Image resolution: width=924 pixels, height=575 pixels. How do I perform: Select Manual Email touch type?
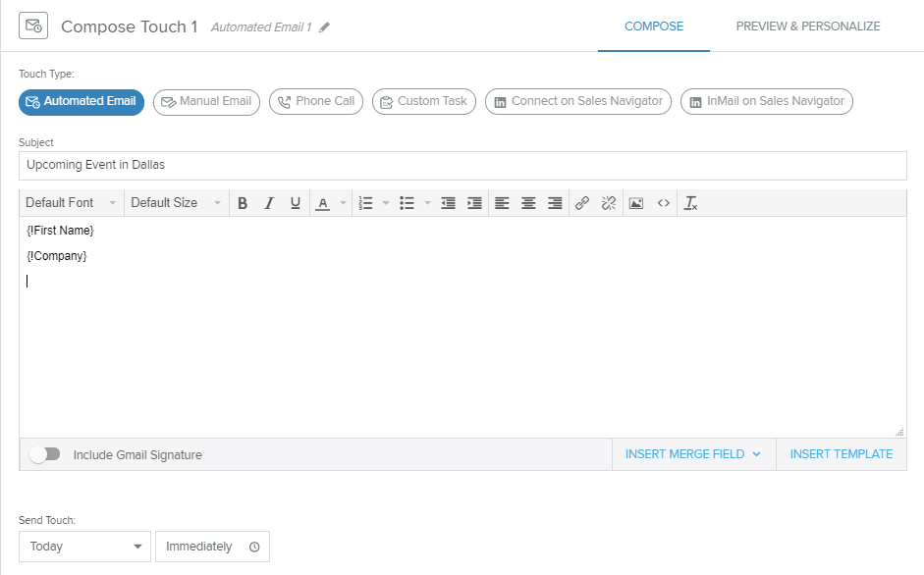click(206, 102)
